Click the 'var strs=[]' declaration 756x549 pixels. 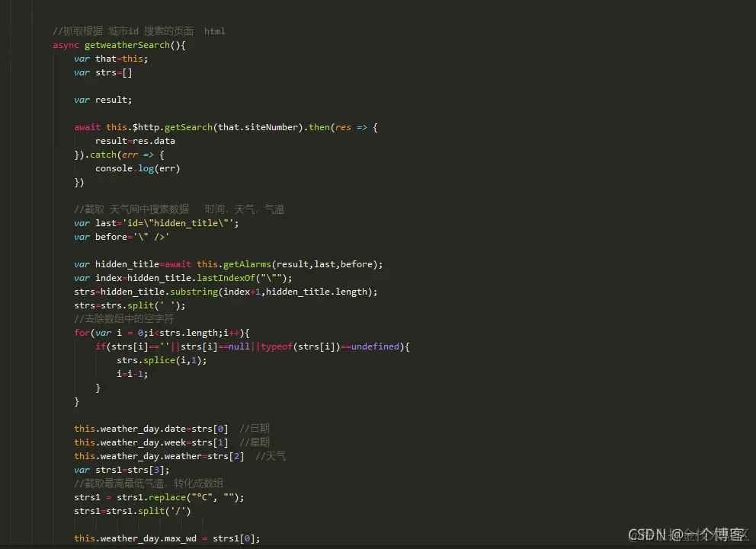[103, 73]
